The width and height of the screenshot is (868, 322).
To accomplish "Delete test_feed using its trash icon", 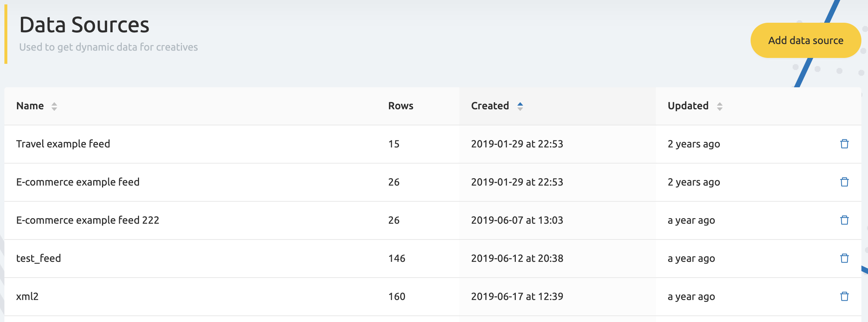I will [x=844, y=258].
